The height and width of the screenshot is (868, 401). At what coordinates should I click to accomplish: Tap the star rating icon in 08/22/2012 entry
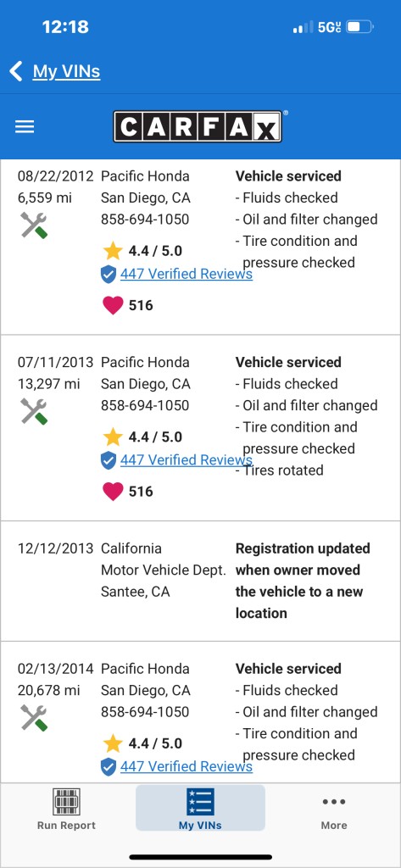[x=113, y=251]
